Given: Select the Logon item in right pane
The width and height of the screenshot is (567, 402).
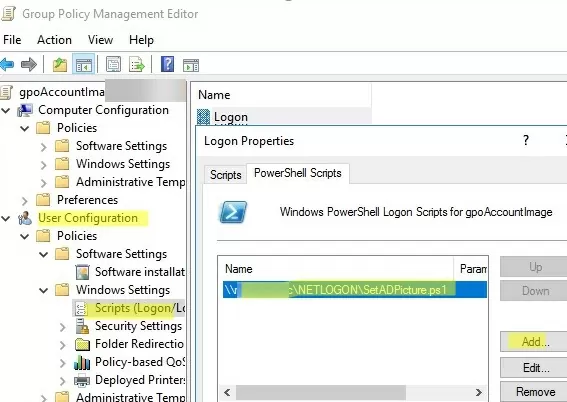Looking at the screenshot, I should pos(231,117).
